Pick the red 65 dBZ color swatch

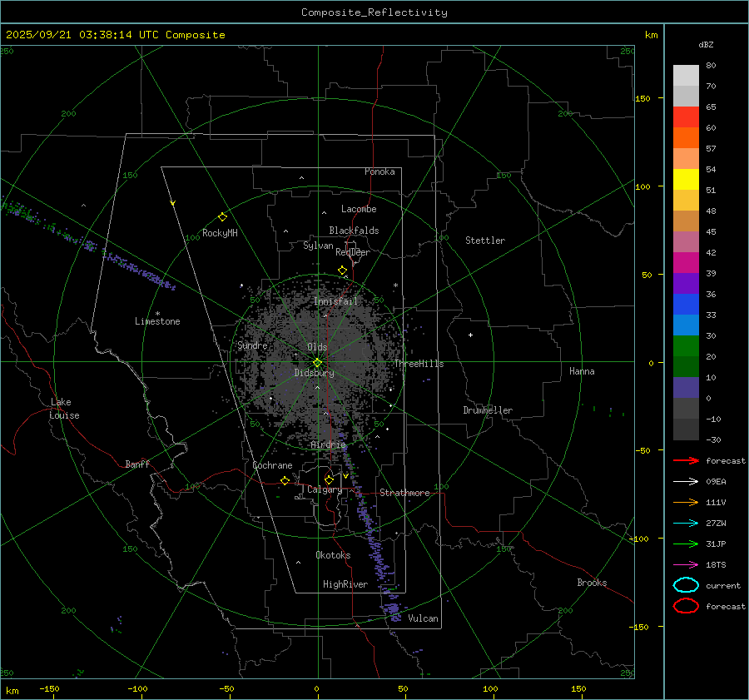point(686,117)
